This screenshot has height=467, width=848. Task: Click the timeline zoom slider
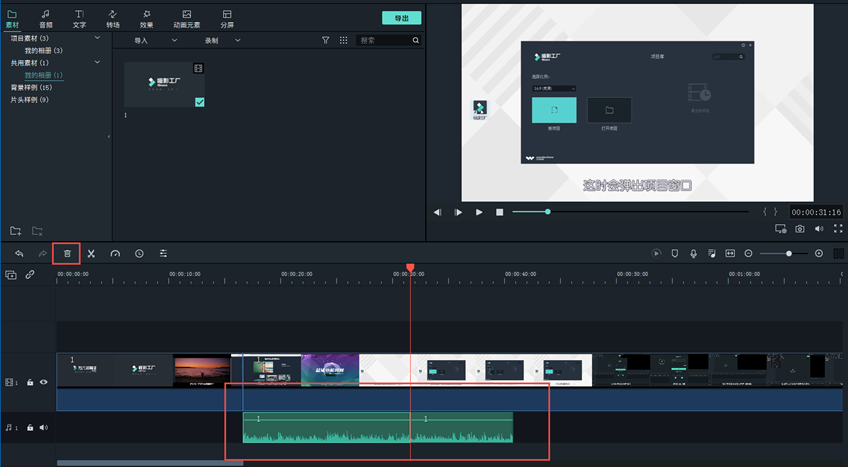pos(788,254)
